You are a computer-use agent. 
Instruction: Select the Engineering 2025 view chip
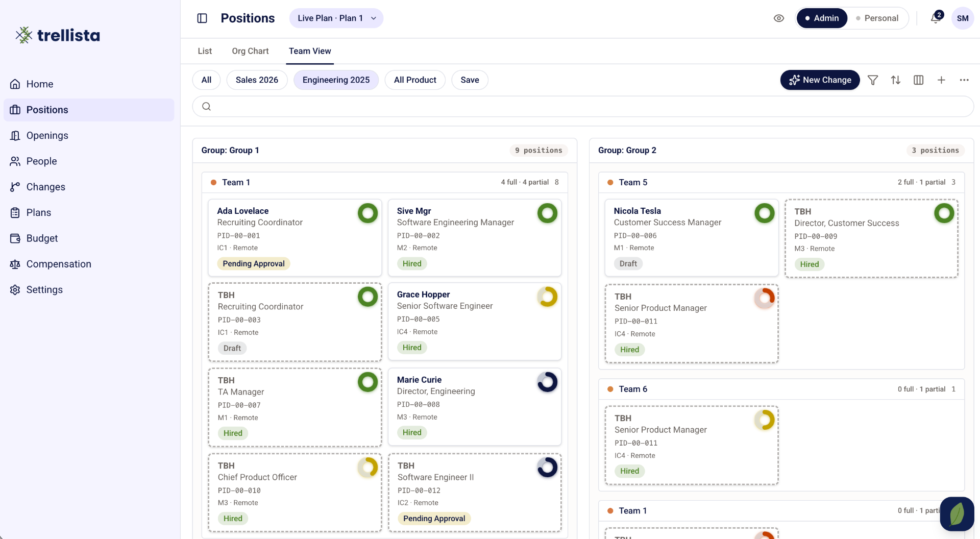336,80
